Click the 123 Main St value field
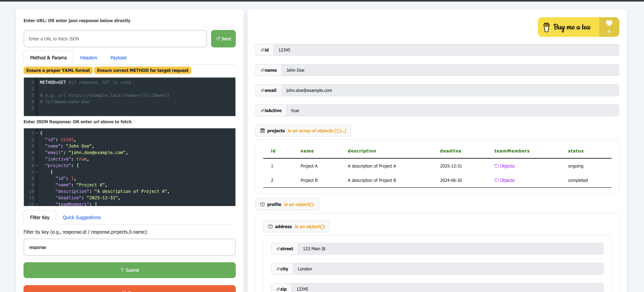Image resolution: width=644 pixels, height=292 pixels. [451, 249]
